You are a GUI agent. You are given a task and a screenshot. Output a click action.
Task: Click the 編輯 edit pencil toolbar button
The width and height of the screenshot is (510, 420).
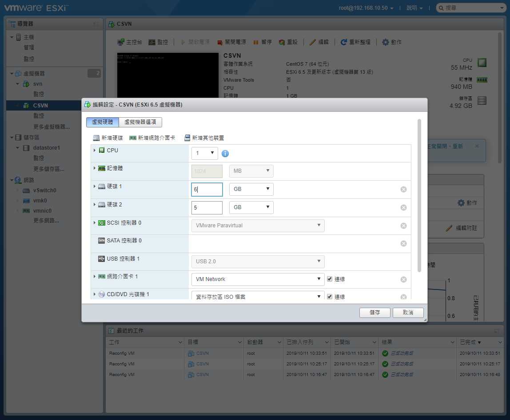pyautogui.click(x=319, y=42)
